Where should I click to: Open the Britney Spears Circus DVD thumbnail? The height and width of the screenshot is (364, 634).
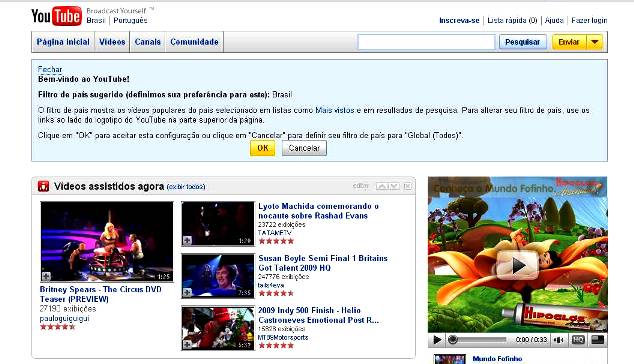pos(107,241)
